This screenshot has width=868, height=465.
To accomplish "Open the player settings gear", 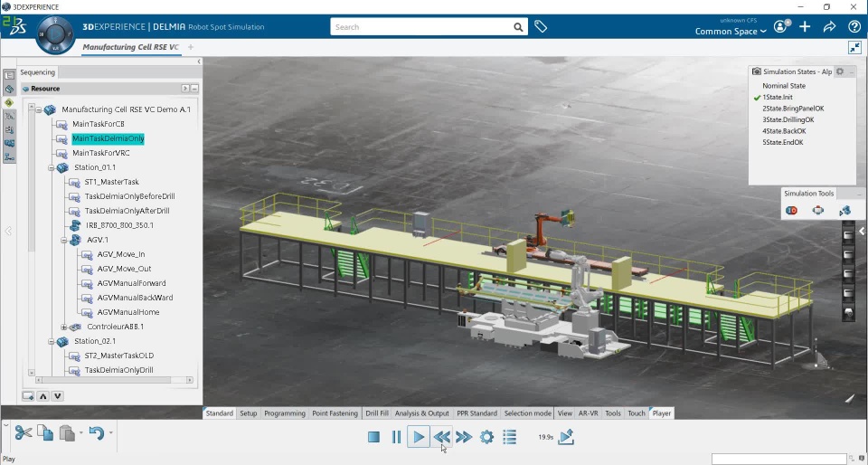I will point(486,437).
